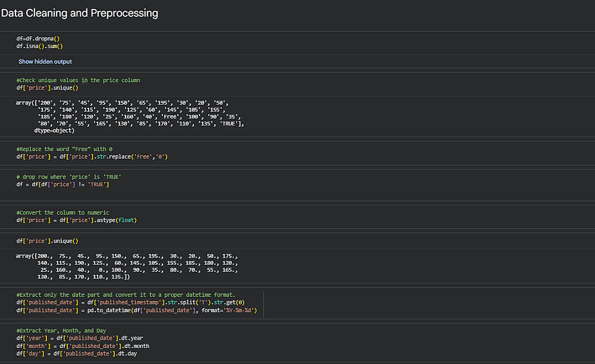Select the second df['price'].unique() cell
This screenshot has width=595, height=364.
[47, 241]
